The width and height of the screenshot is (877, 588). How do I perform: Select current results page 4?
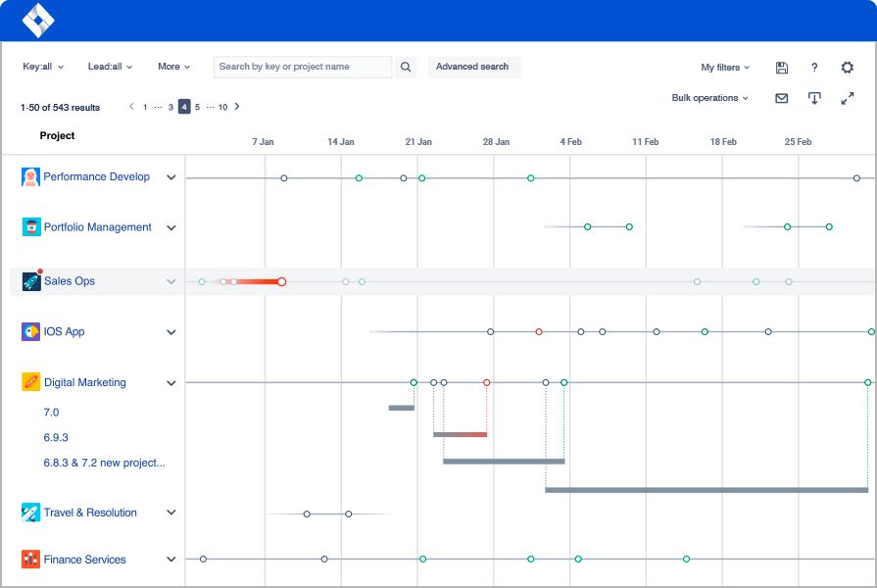click(184, 106)
